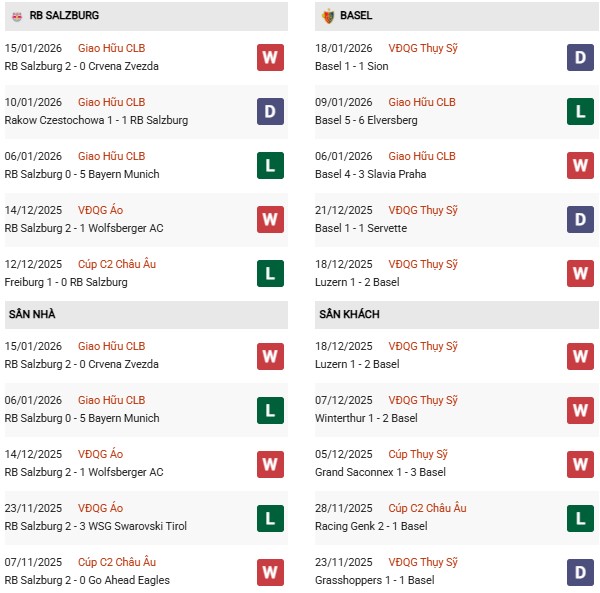Open Basel 1 - 1 Servette match
The height and width of the screenshot is (593, 600).
click(x=360, y=228)
